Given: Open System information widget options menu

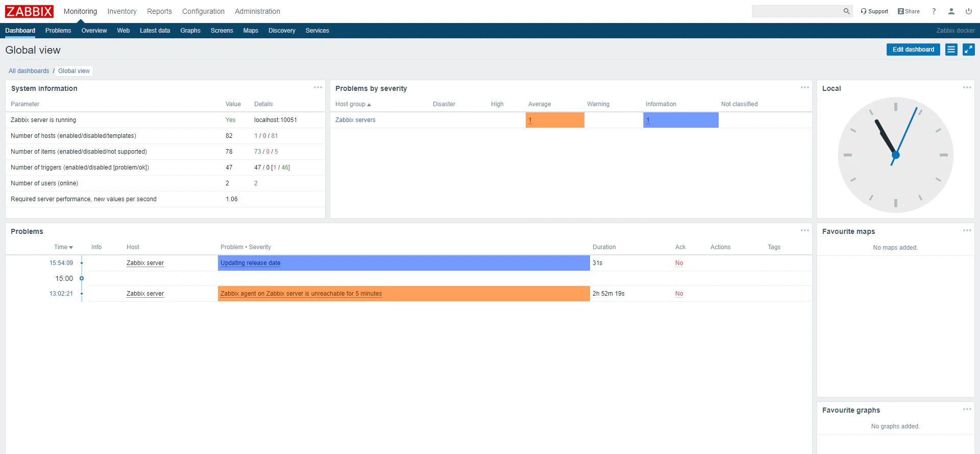Looking at the screenshot, I should point(318,87).
